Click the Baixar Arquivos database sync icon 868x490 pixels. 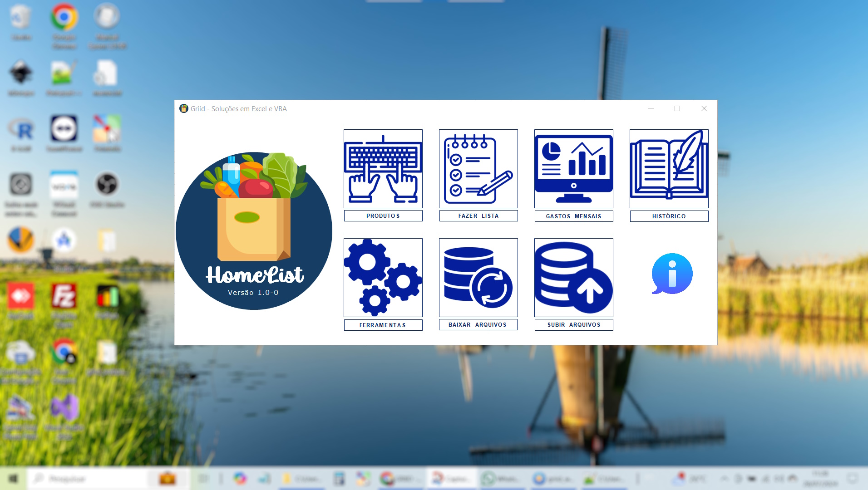pyautogui.click(x=478, y=278)
